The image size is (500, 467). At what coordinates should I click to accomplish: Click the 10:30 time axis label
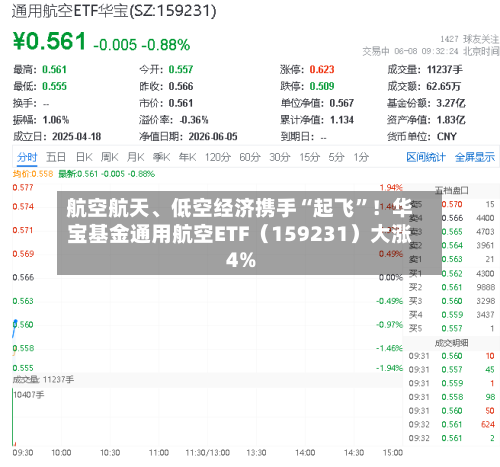[110, 453]
